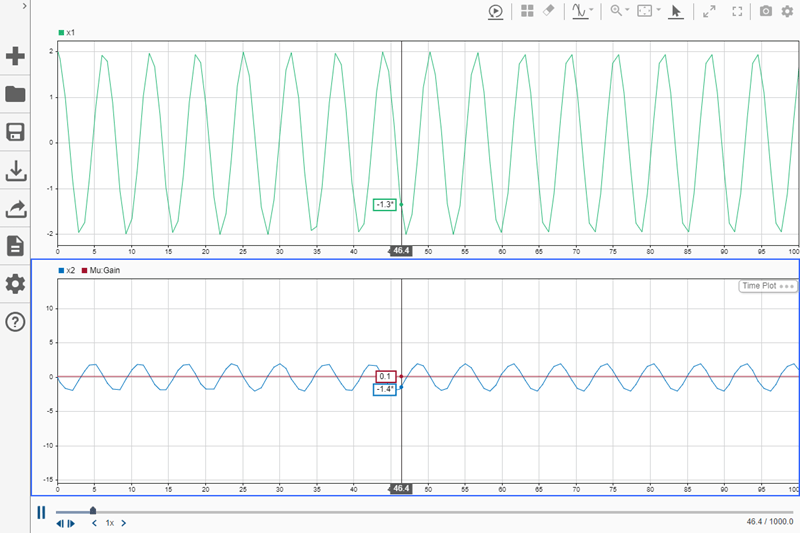This screenshot has width=800, height=533.
Task: Click the replay progress slider handle
Action: [x=93, y=510]
